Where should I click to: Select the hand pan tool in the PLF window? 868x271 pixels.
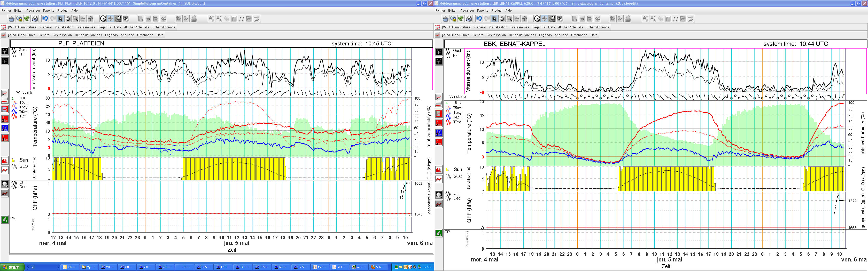point(68,19)
